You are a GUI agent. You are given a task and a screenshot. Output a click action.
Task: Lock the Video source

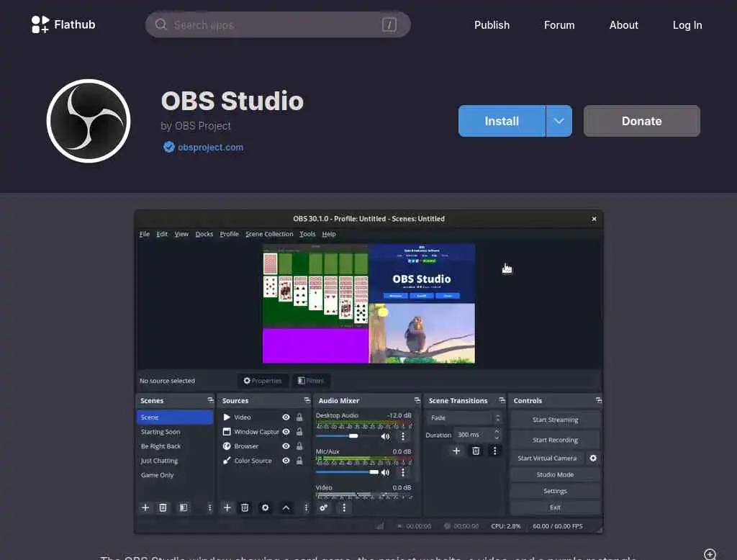click(x=299, y=417)
